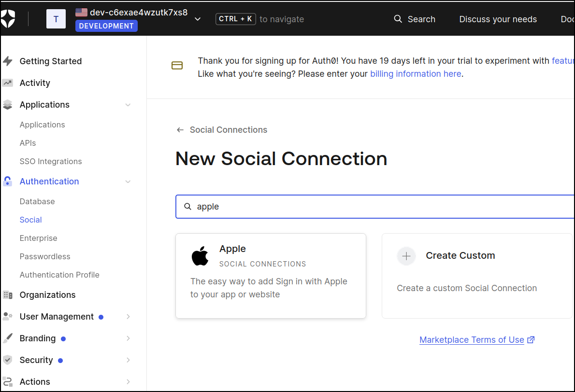
Task: Focus the connection search field containing apple
Action: tap(375, 207)
